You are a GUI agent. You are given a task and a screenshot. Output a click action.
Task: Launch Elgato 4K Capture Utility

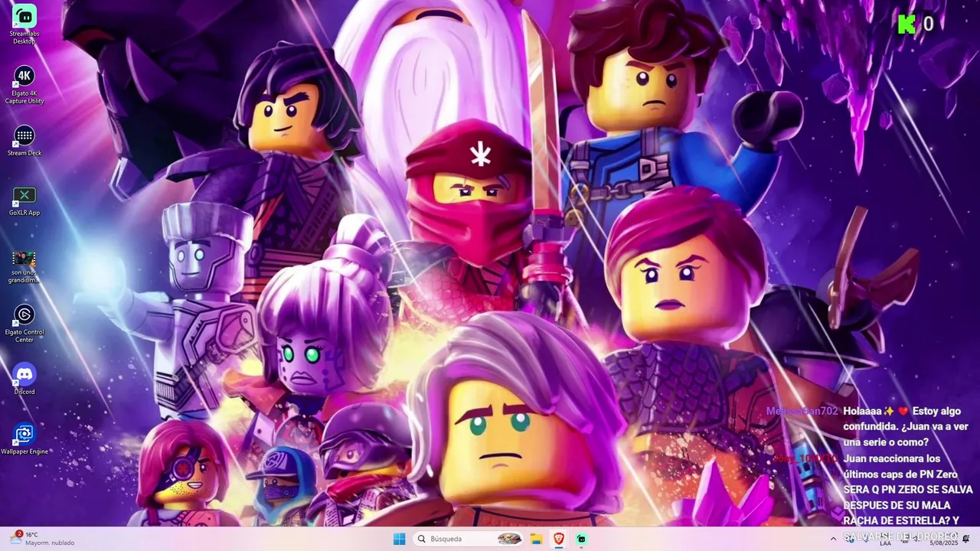pos(24,85)
